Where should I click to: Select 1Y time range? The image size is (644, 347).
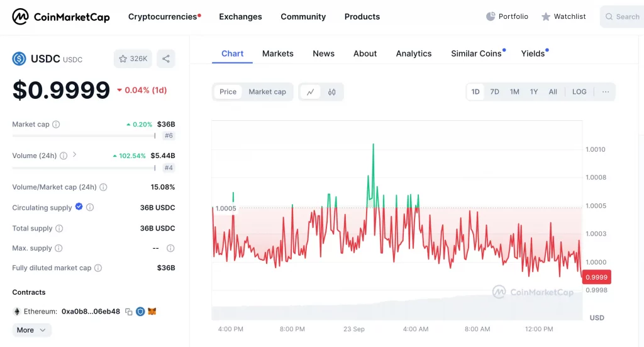[534, 92]
